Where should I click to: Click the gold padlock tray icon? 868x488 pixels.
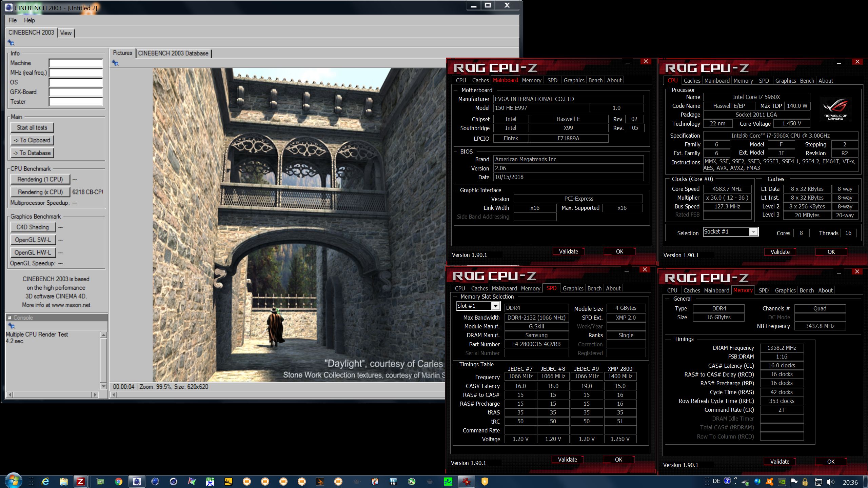pyautogui.click(x=805, y=482)
